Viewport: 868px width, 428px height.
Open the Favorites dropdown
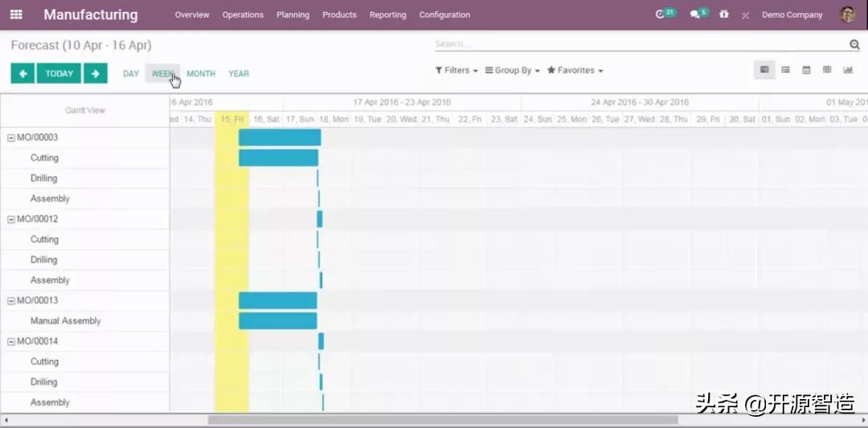pyautogui.click(x=575, y=70)
